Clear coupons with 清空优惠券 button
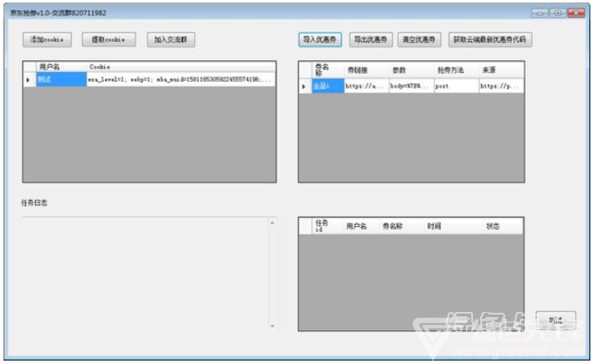The height and width of the screenshot is (364, 593). point(419,40)
